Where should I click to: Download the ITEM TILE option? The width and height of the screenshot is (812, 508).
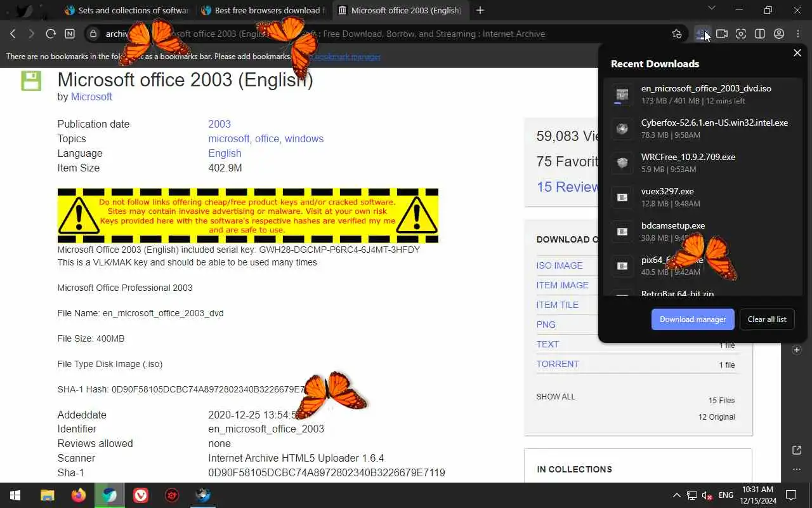558,305
